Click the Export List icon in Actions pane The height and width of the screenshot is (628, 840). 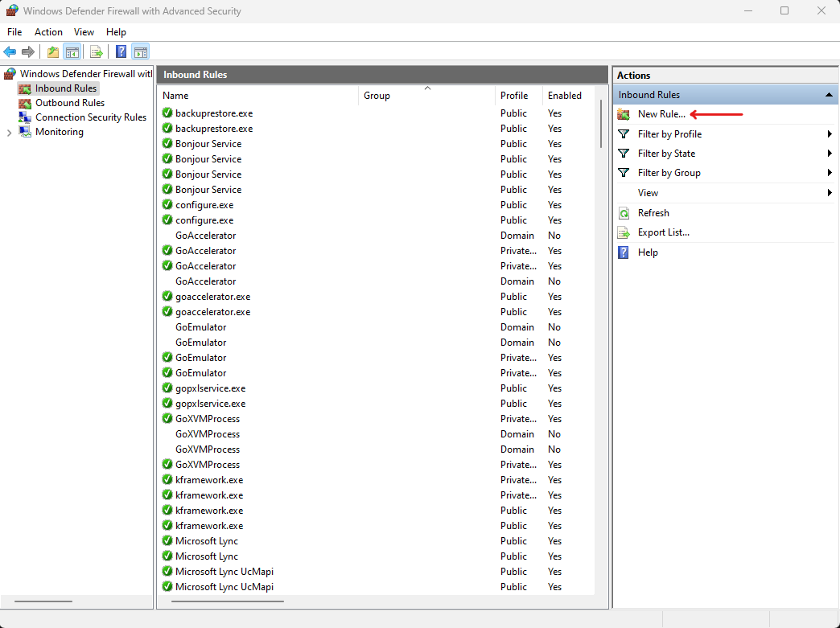624,232
